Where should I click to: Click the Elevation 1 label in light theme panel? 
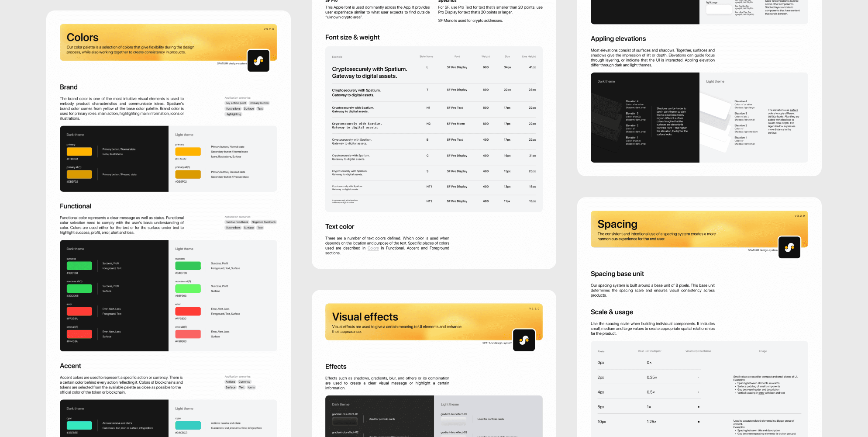coord(741,138)
